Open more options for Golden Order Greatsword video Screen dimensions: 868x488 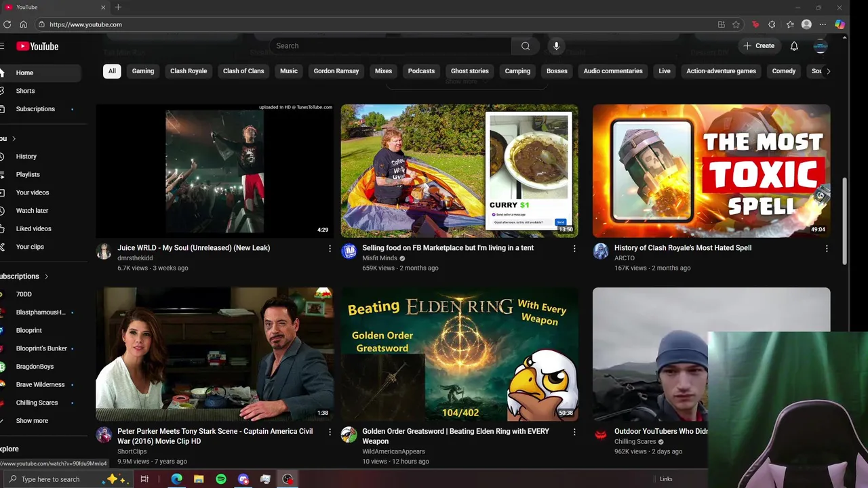[574, 432]
